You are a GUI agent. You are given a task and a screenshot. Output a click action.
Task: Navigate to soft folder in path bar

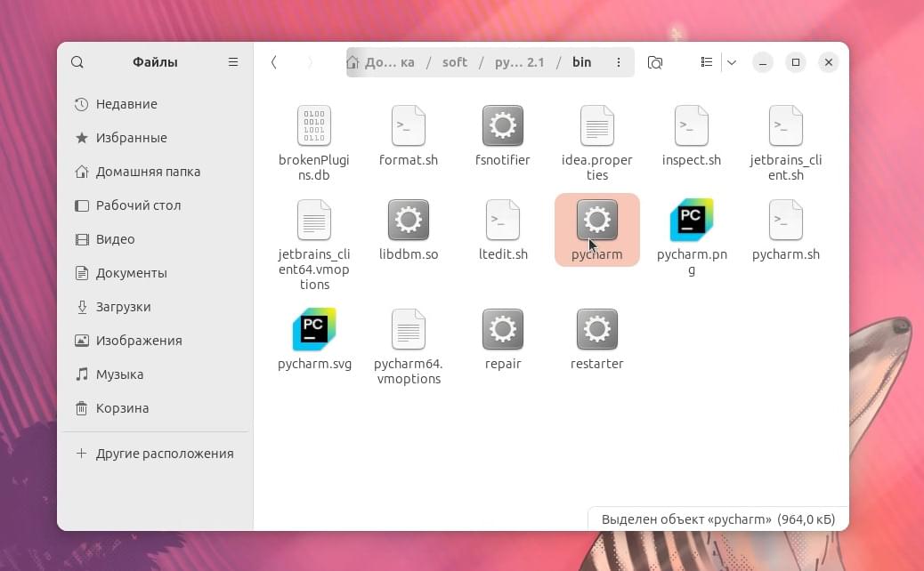(x=454, y=62)
